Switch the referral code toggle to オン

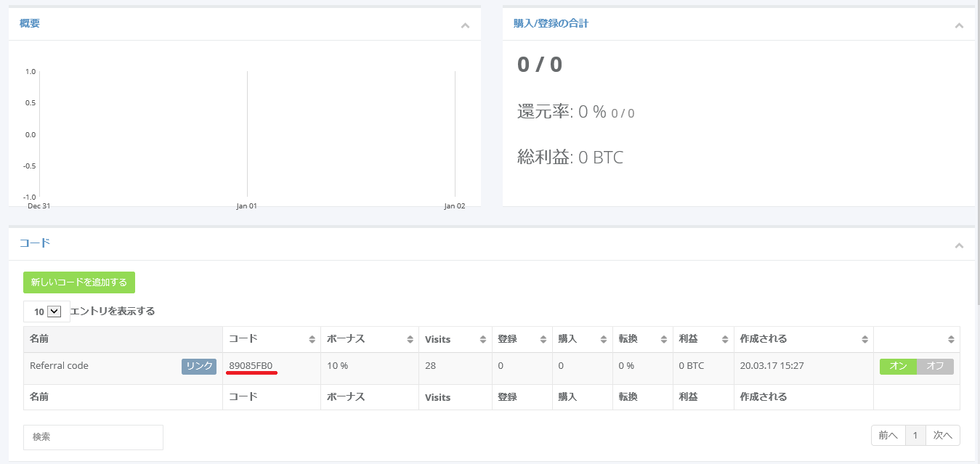click(898, 366)
